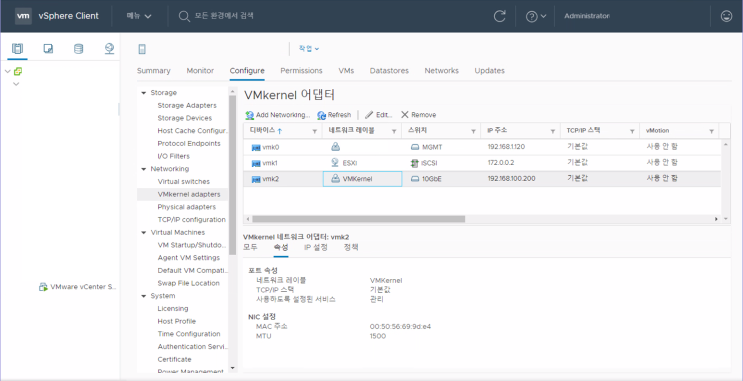Collapse the second-level inventory tree node
The width and height of the screenshot is (743, 381).
[16, 84]
